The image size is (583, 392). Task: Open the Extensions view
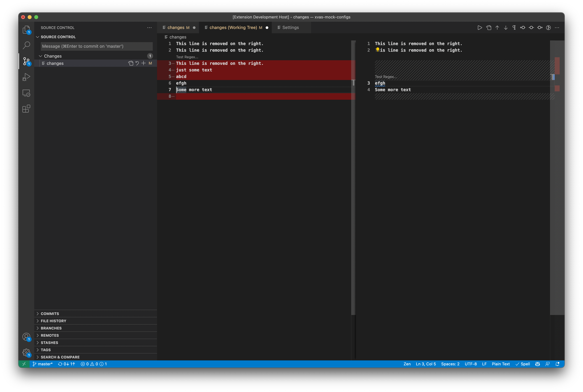pyautogui.click(x=26, y=109)
